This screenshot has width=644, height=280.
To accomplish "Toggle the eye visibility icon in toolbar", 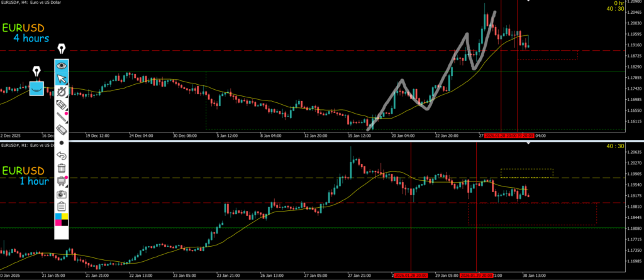I will pos(62,65).
